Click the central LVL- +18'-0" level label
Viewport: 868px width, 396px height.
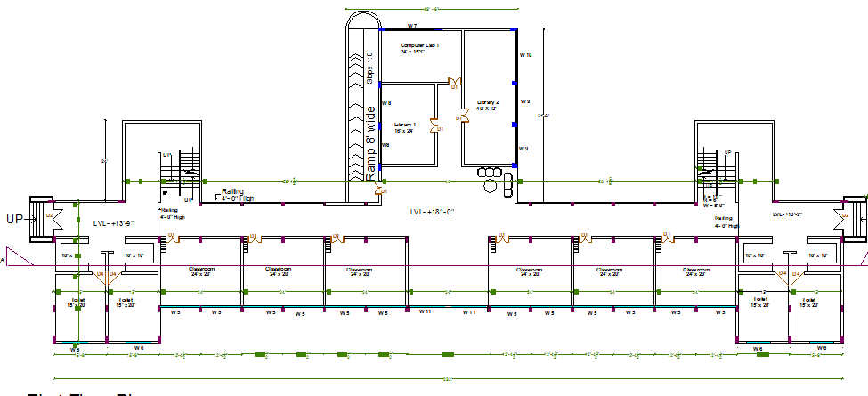[433, 212]
